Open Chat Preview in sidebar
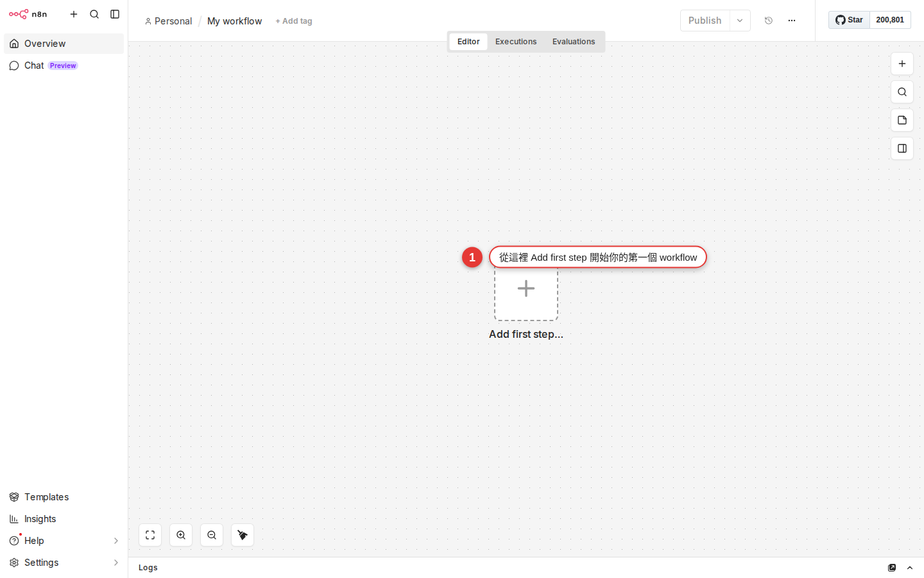 tap(64, 66)
